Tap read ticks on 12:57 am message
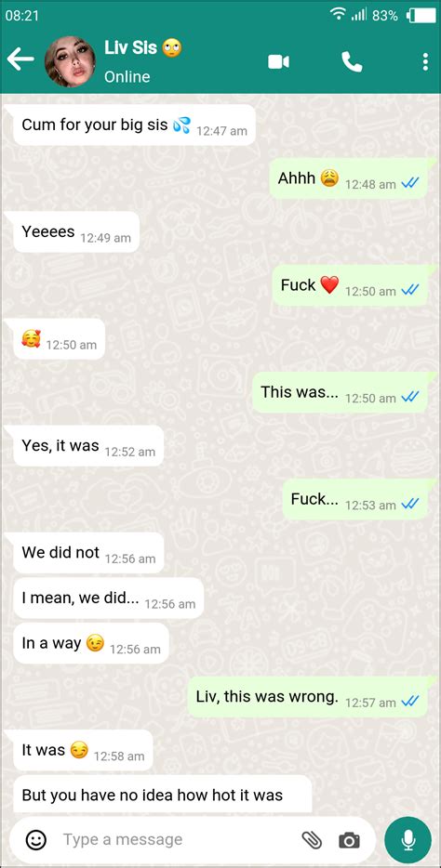441x868 pixels. (x=410, y=702)
